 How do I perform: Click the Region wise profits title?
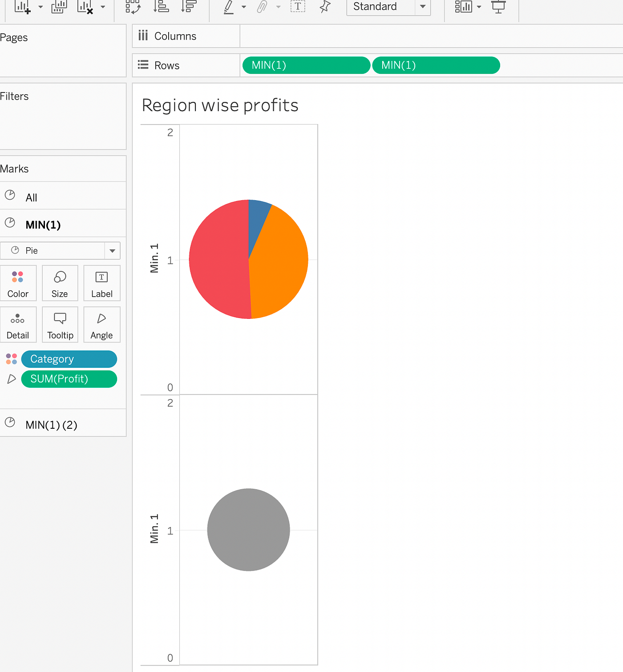[x=220, y=105]
